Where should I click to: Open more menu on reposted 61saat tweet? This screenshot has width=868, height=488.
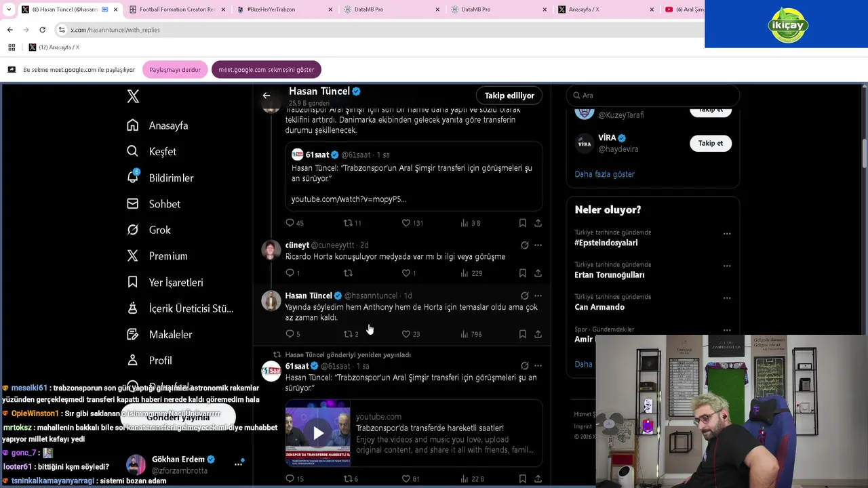pyautogui.click(x=538, y=366)
